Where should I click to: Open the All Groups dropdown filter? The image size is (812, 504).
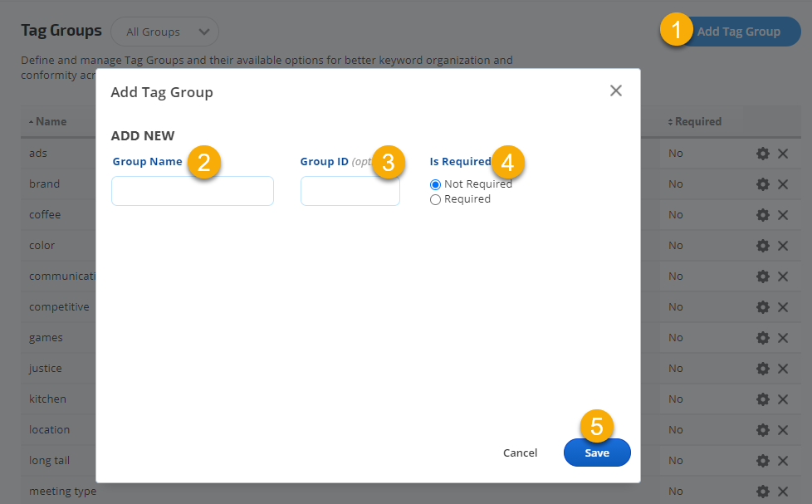[x=164, y=32]
